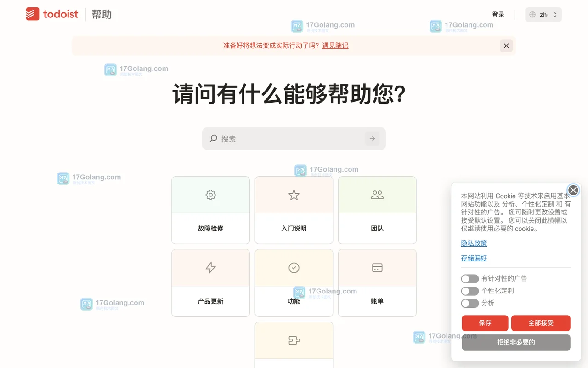588x368 pixels.
Task: Close the cookie consent popup
Action: click(x=573, y=190)
